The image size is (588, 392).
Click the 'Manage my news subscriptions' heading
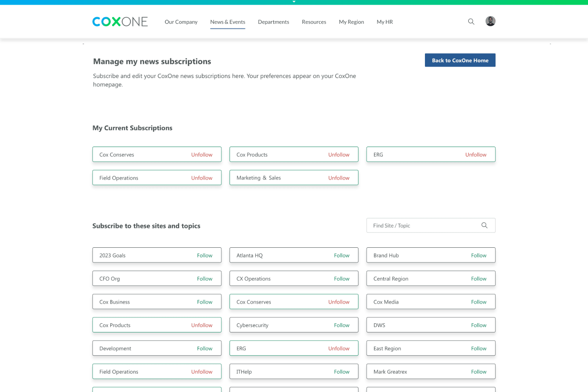(152, 62)
